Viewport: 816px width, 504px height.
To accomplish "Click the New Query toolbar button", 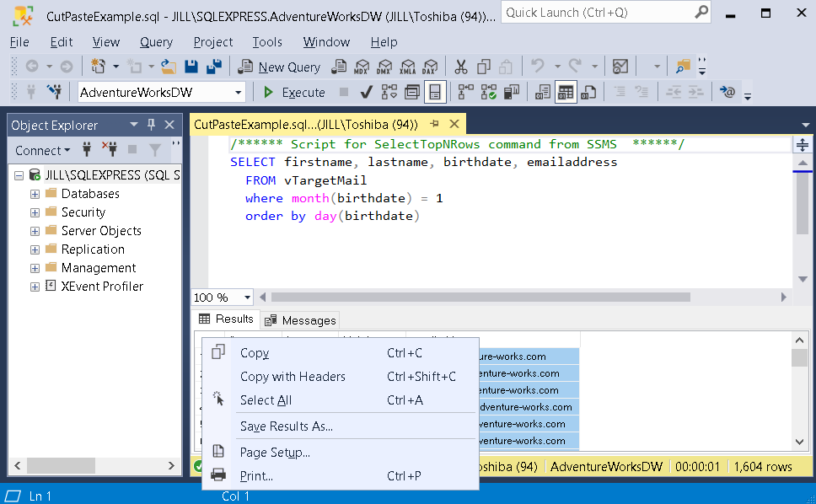I will tap(279, 67).
